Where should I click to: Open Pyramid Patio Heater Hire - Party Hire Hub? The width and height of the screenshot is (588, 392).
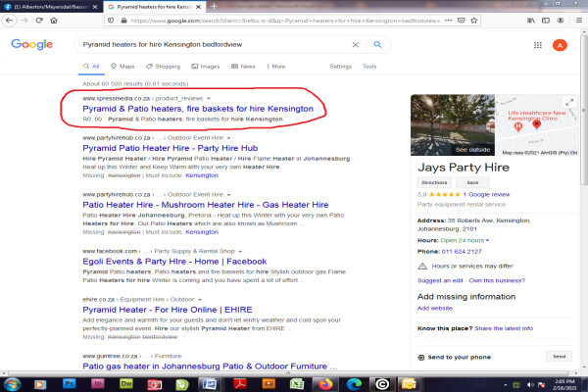click(x=171, y=148)
